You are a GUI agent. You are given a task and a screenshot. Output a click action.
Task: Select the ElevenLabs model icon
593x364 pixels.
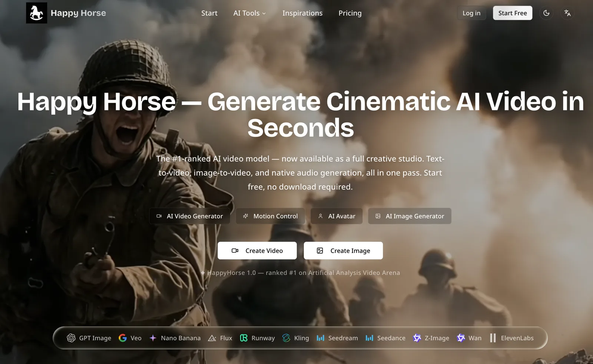tap(493, 338)
